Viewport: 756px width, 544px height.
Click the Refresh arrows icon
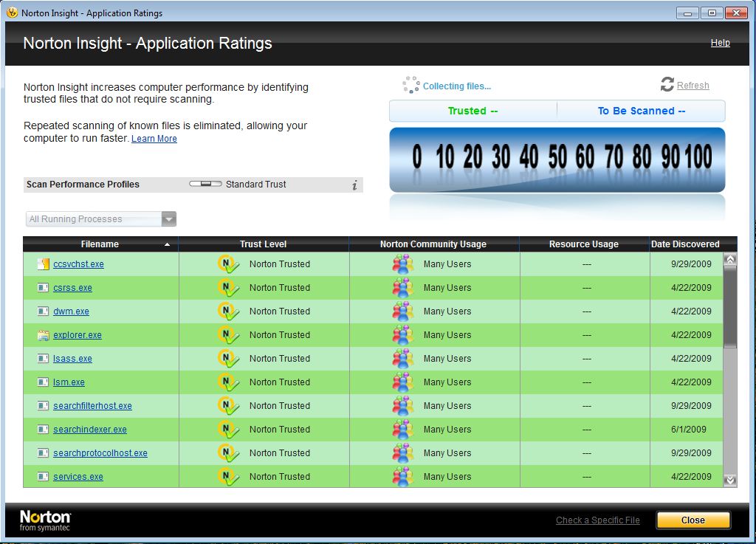point(667,84)
